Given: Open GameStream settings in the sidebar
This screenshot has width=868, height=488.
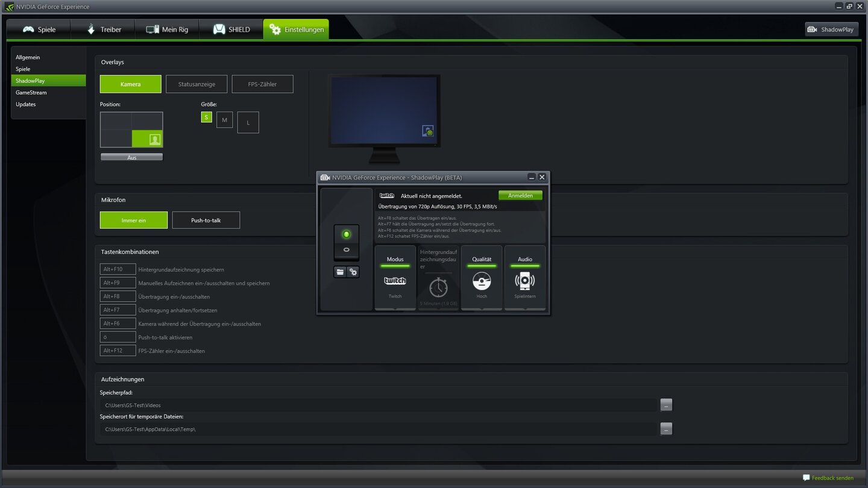Looking at the screenshot, I should coord(48,92).
